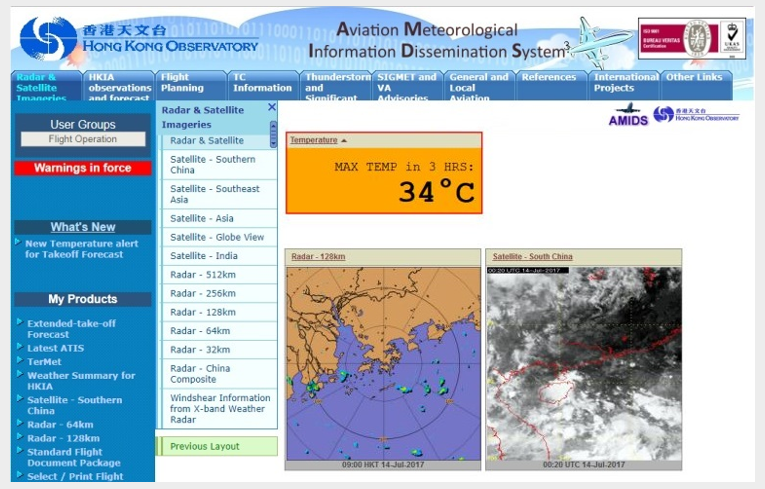Open Radar - 64km under My Products
This screenshot has height=489, width=765.
point(60,425)
